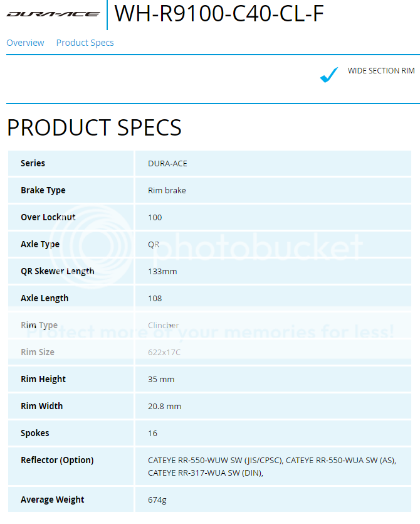Click the Clincher rim type value
This screenshot has height=524, width=420.
click(164, 325)
